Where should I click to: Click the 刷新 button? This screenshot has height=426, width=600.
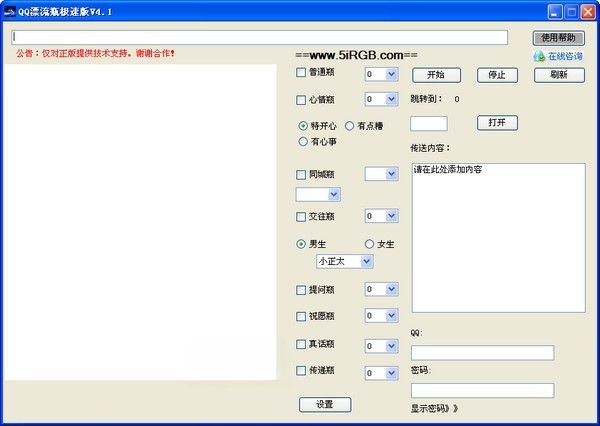[x=559, y=75]
